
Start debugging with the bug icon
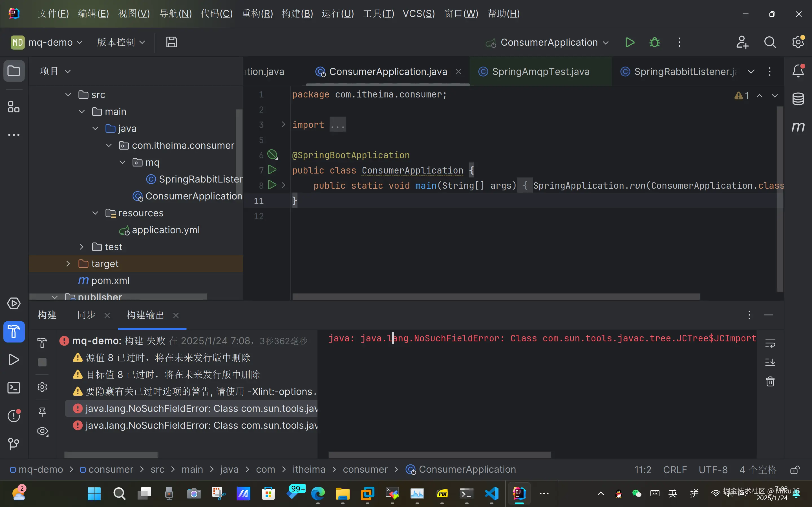coord(654,43)
